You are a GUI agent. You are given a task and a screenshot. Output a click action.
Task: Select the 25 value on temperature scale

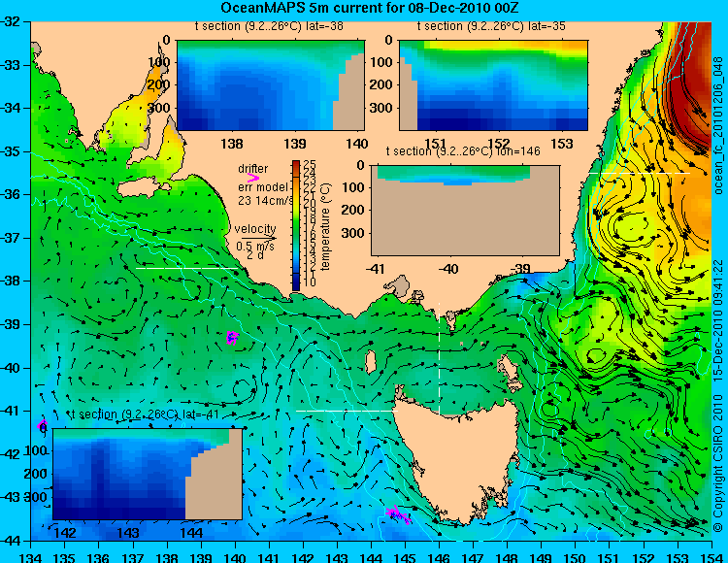point(310,164)
